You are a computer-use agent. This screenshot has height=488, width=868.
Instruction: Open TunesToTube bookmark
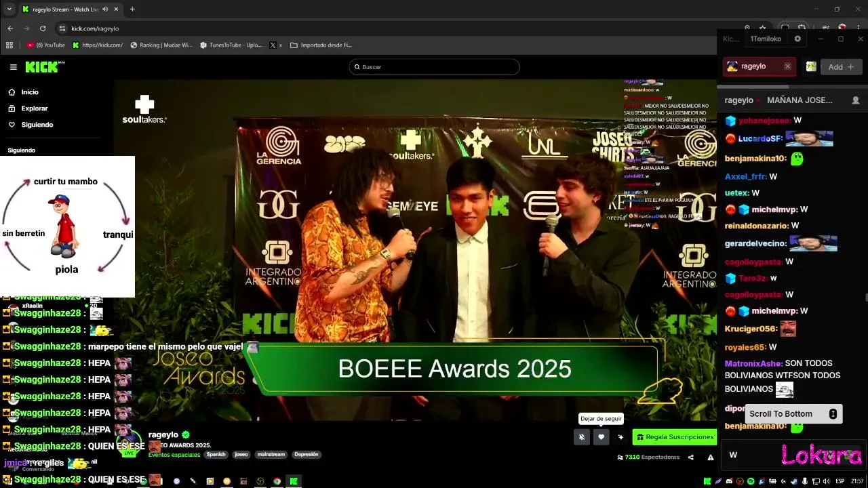pyautogui.click(x=231, y=45)
